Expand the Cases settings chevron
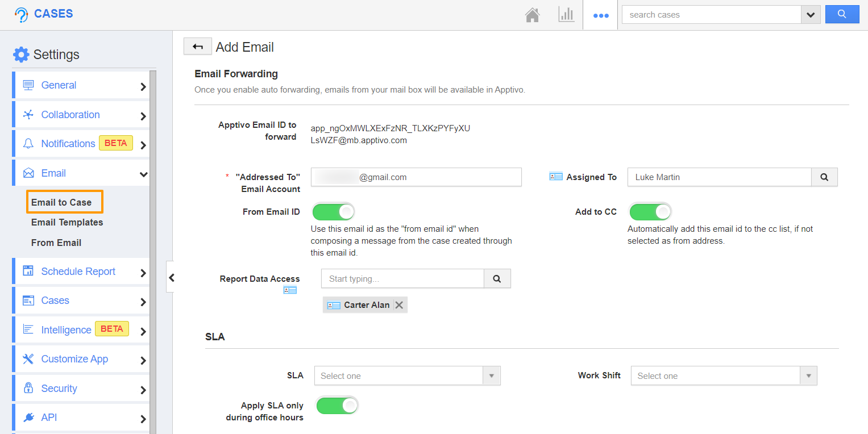 click(x=143, y=302)
